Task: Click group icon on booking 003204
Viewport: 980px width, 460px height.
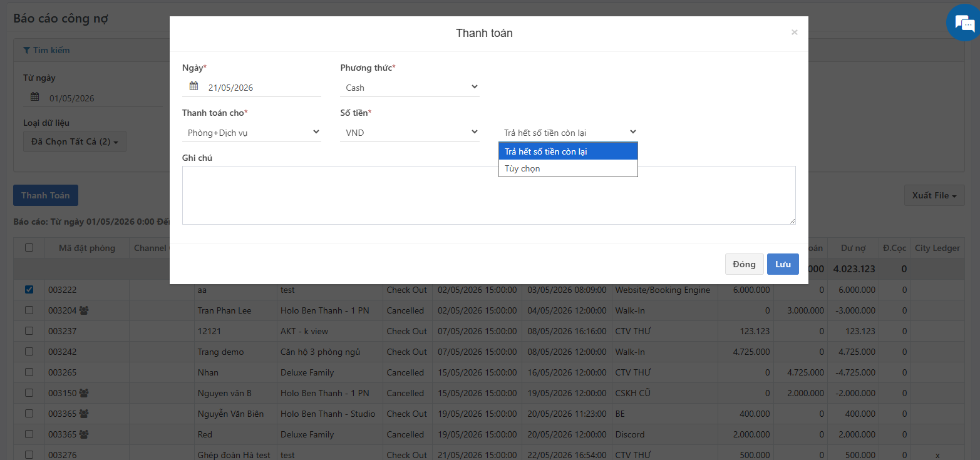Action: click(x=84, y=310)
